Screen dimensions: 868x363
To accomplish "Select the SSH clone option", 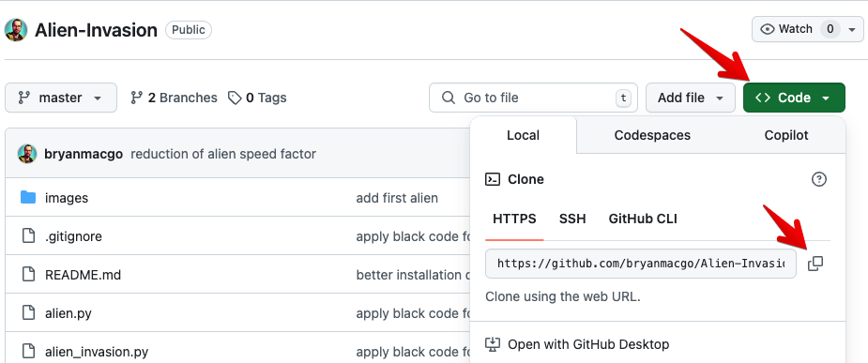I will pos(572,219).
